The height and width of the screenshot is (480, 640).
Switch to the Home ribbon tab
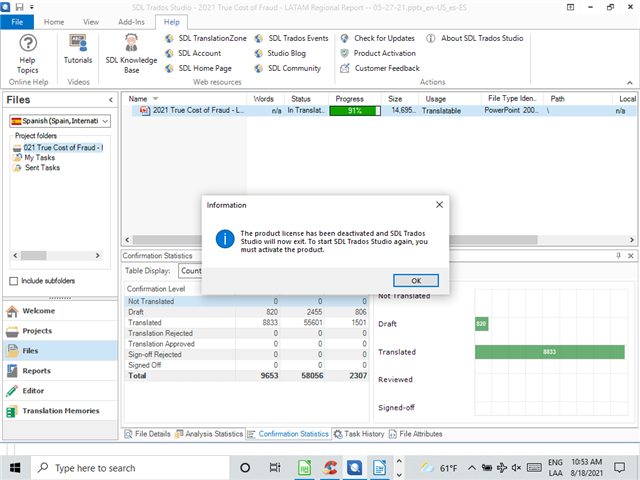pyautogui.click(x=54, y=22)
